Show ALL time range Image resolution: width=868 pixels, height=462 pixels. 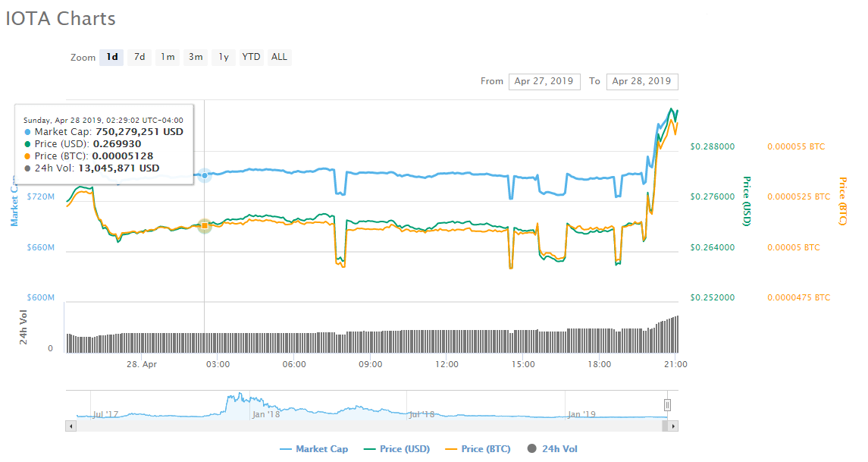point(279,57)
